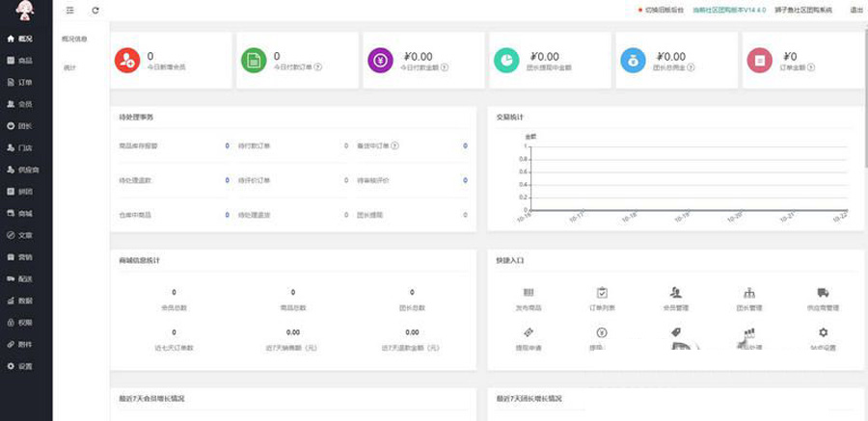Click the page's vertical scrollbar
The height and width of the screenshot is (421, 868).
point(864,96)
